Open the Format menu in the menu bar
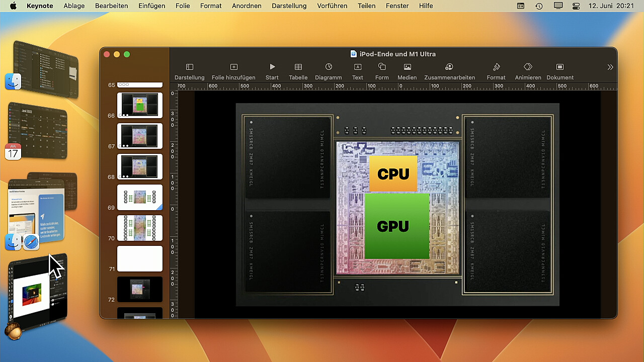The width and height of the screenshot is (644, 362). coord(211,6)
